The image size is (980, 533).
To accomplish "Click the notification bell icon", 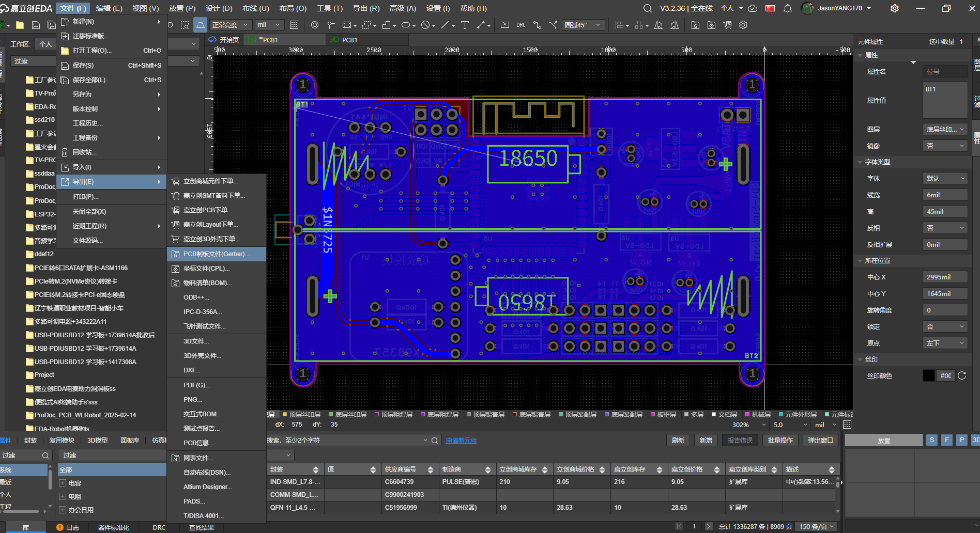I will 787,8.
